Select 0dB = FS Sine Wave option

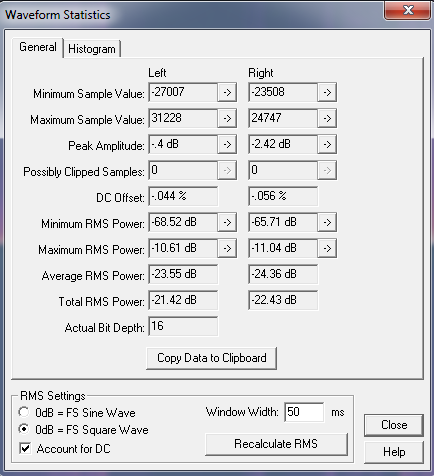tap(24, 412)
